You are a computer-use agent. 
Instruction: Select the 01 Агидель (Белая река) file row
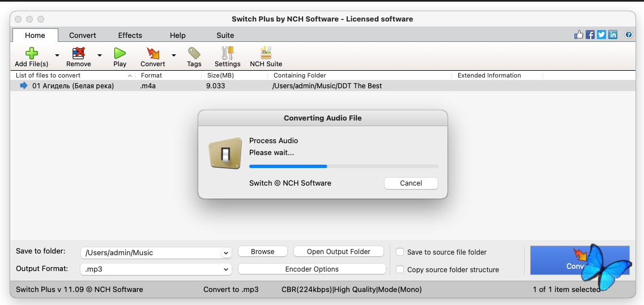(73, 86)
